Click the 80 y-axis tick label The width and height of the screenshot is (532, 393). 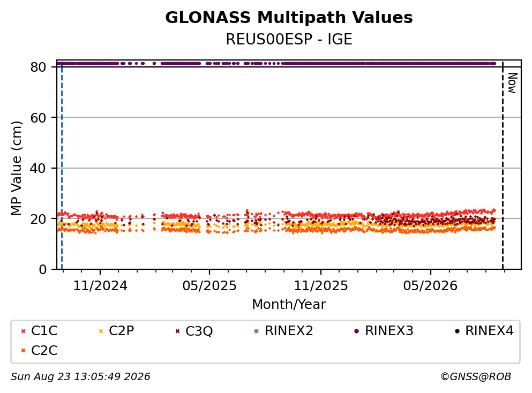point(39,67)
